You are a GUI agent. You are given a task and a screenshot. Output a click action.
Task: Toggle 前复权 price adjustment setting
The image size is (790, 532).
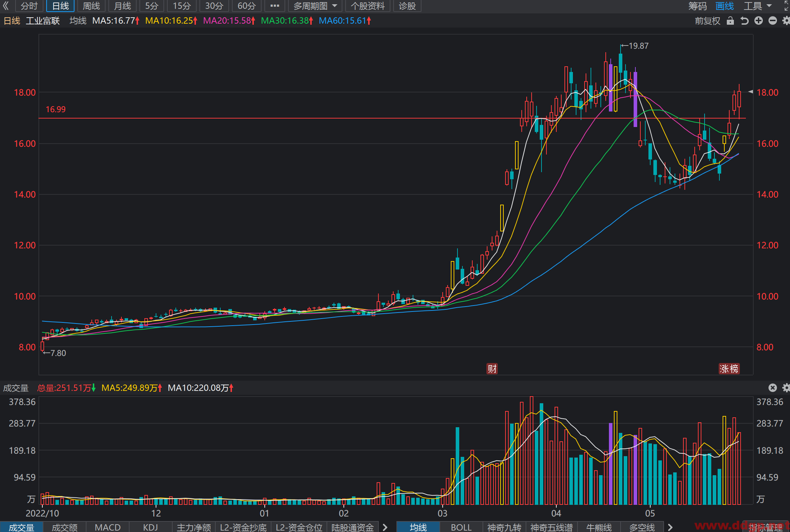click(x=707, y=21)
